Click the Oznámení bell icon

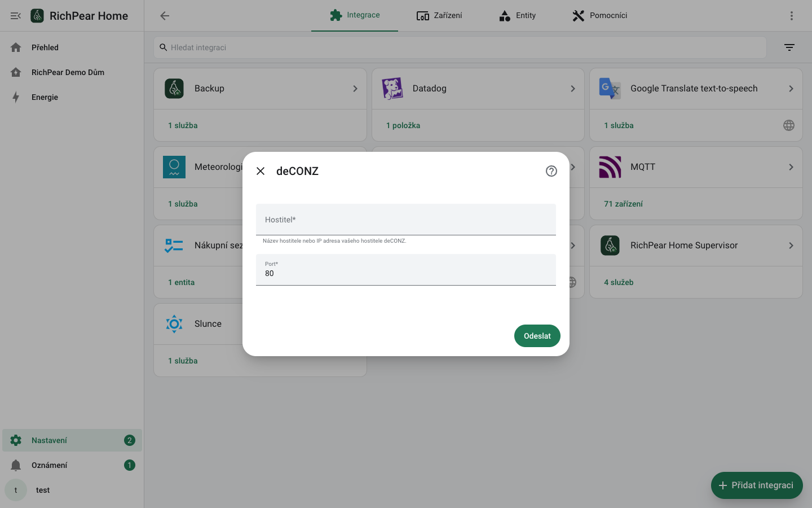(16, 465)
